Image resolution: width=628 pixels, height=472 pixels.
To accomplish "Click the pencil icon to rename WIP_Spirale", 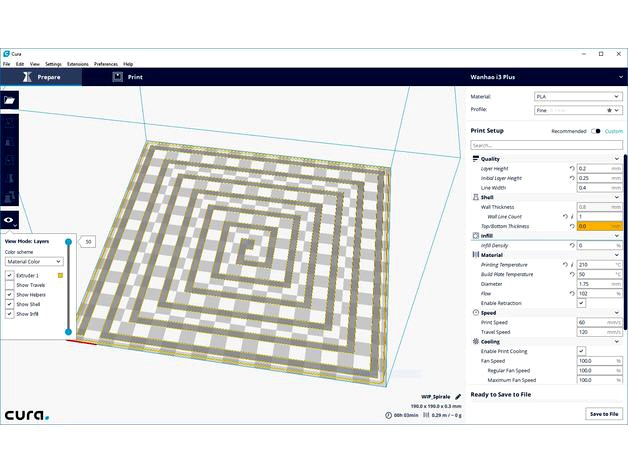I will [x=458, y=397].
